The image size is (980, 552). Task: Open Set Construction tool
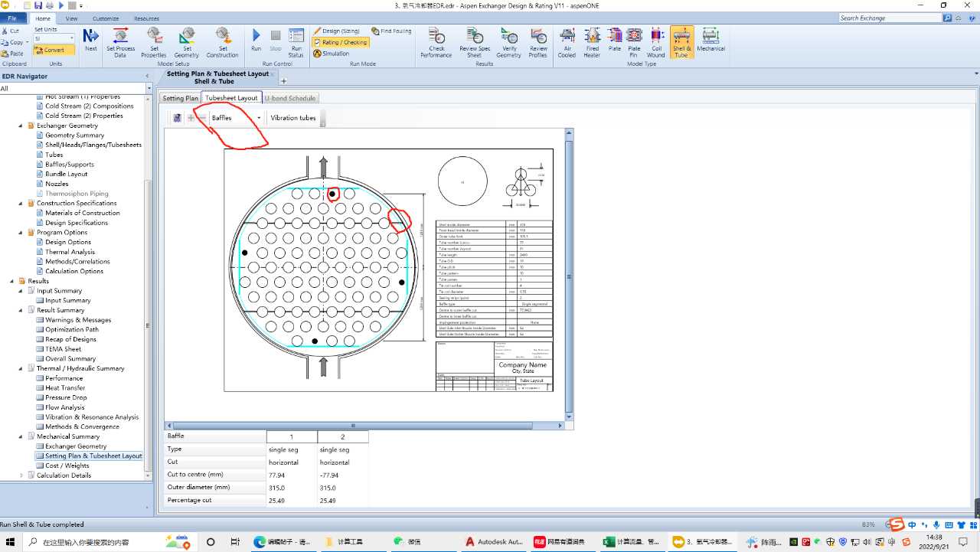point(222,43)
